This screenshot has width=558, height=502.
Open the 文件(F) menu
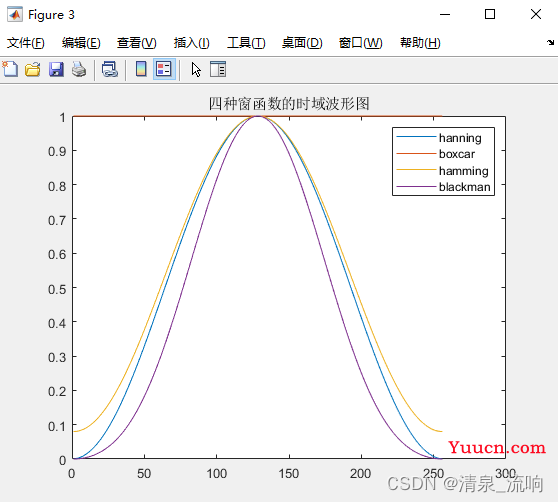pos(26,43)
